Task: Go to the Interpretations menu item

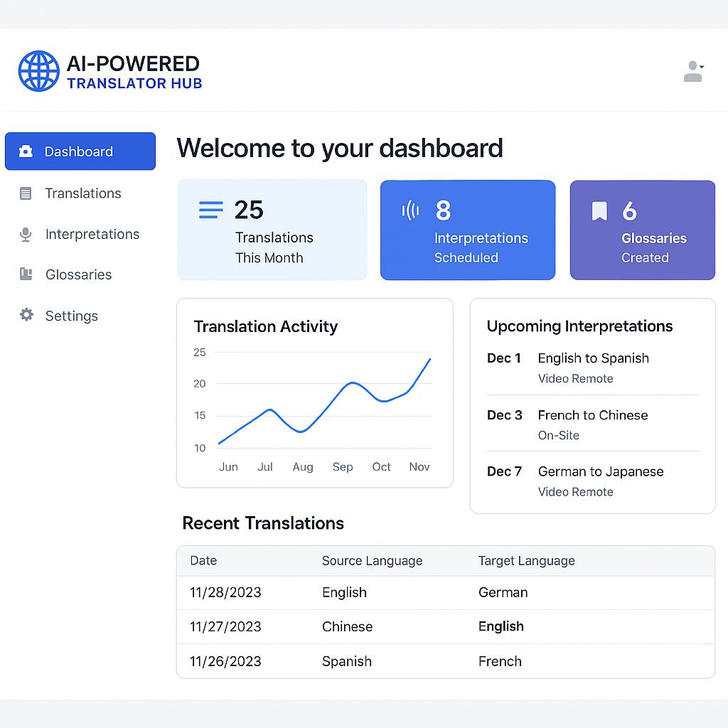Action: coord(80,235)
